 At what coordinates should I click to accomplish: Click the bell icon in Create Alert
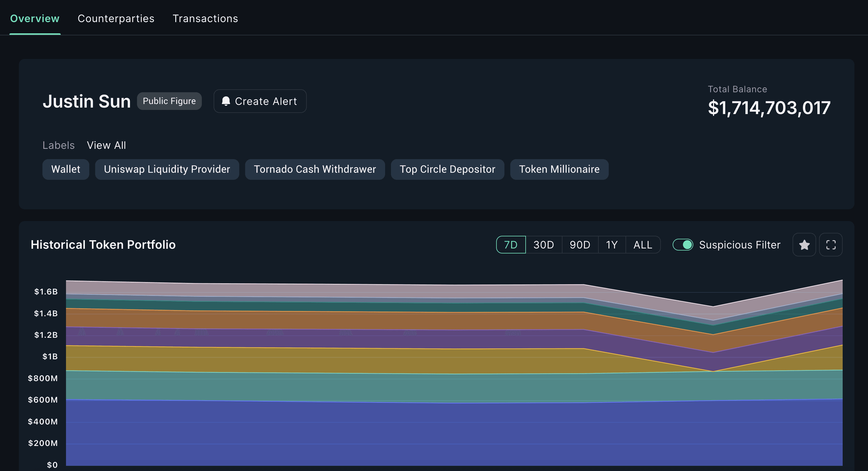[226, 101]
